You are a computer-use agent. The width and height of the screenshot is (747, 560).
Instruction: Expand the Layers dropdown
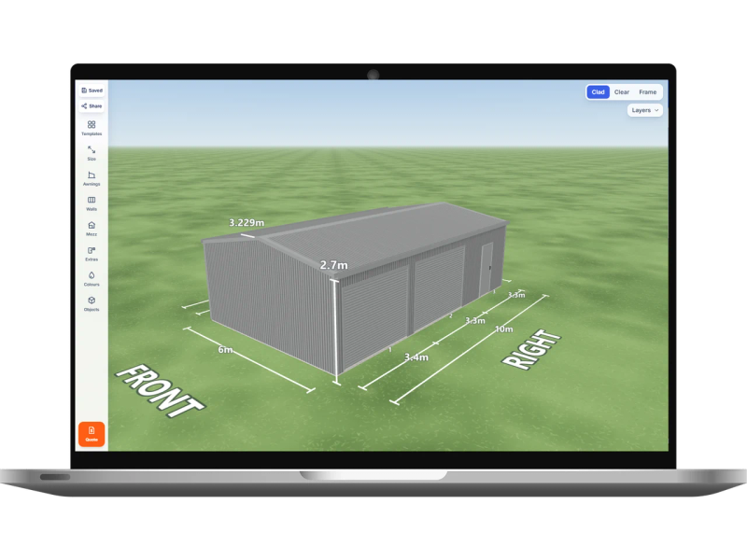coord(644,110)
